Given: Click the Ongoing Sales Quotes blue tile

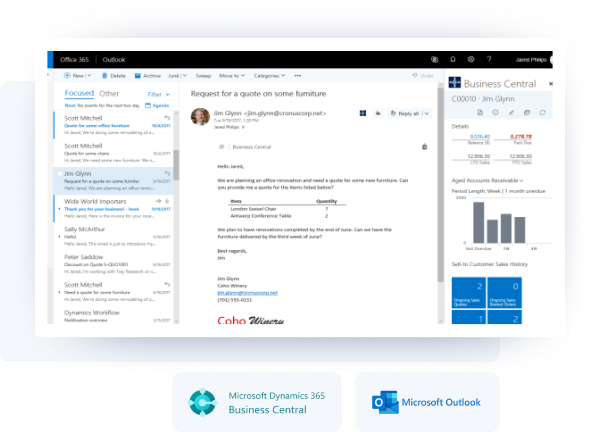Looking at the screenshot, I should tap(469, 293).
